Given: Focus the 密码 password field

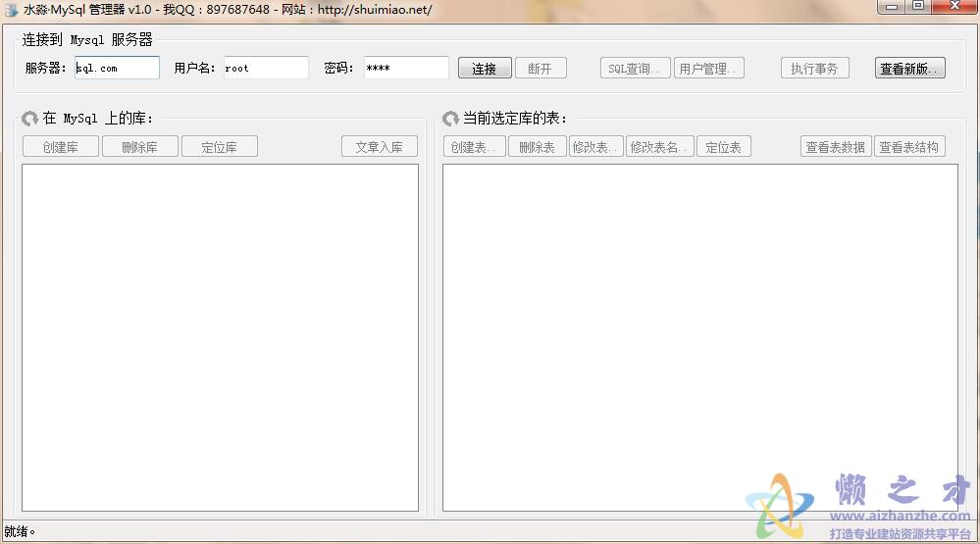Looking at the screenshot, I should pyautogui.click(x=406, y=68).
